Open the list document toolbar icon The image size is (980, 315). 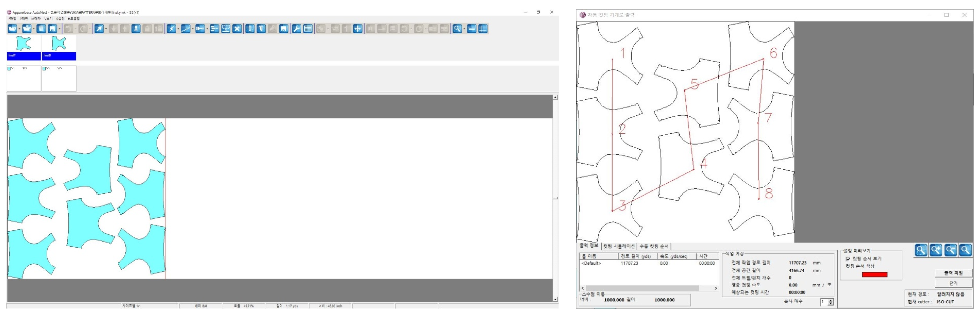(x=41, y=28)
